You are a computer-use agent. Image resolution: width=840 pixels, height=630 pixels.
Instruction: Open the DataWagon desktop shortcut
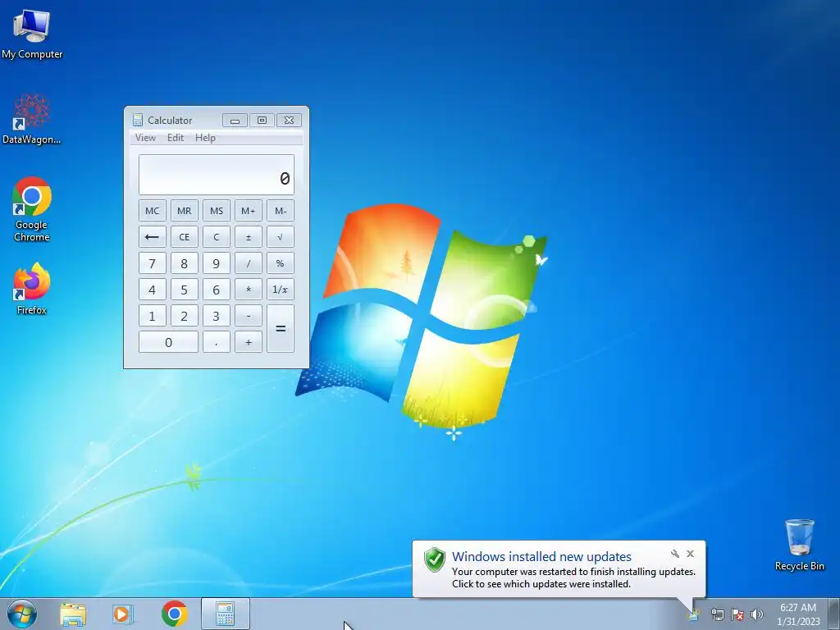click(x=32, y=119)
